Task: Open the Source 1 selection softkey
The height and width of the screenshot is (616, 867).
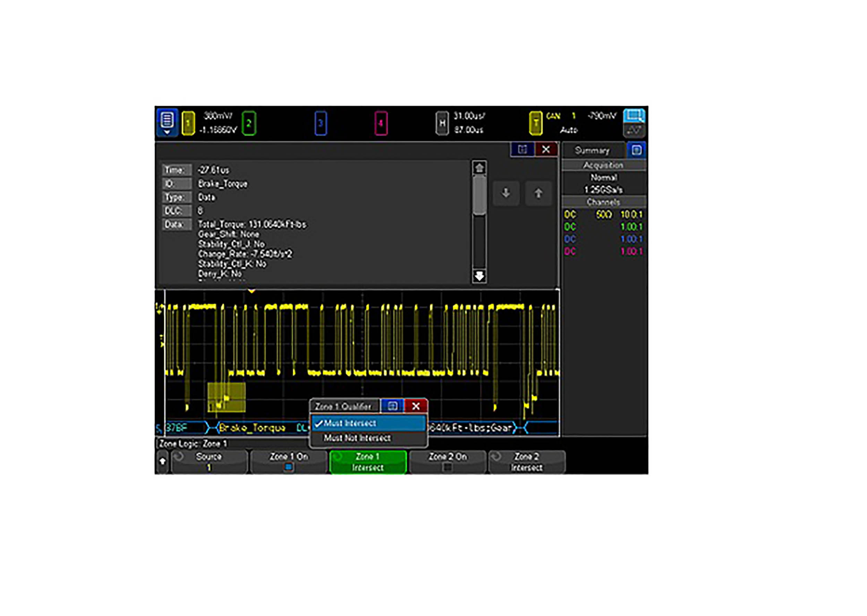Action: (x=209, y=462)
